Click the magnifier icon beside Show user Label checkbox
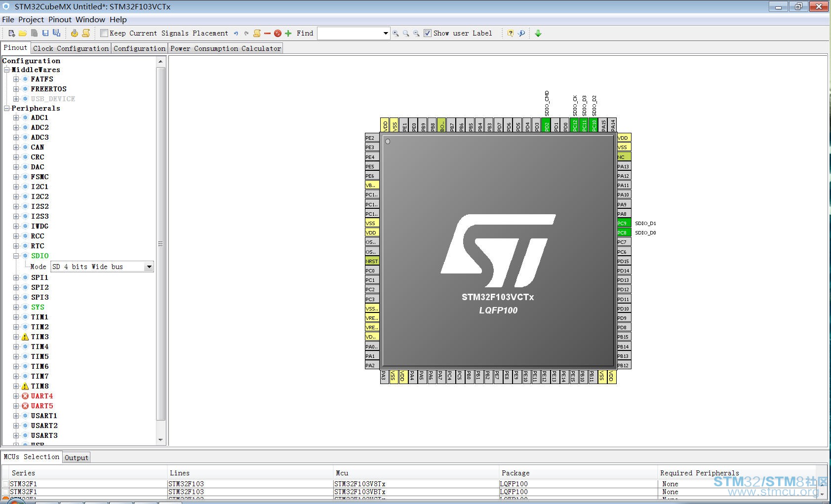Screen dimensions: 831x504 click(416, 34)
